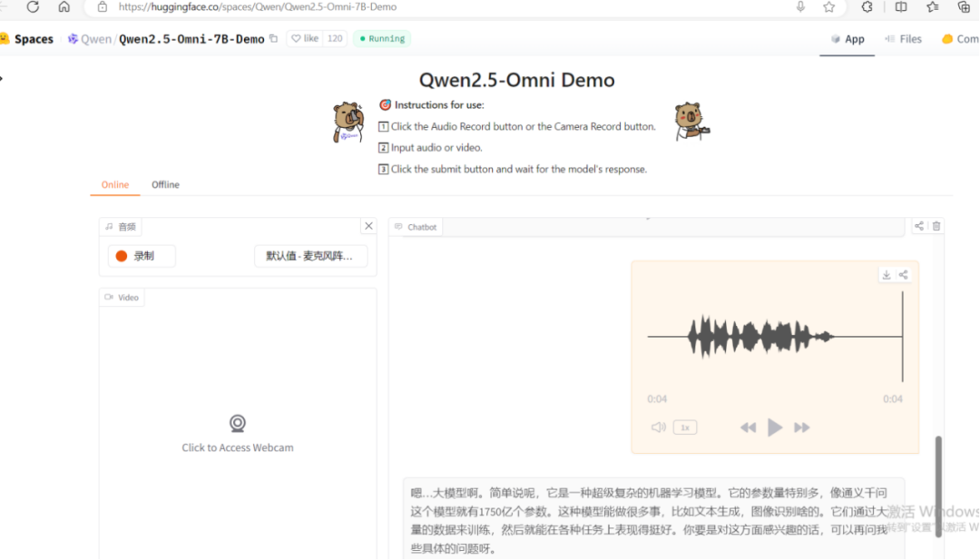Click the Chatbot panel label
980x560 pixels.
[416, 227]
